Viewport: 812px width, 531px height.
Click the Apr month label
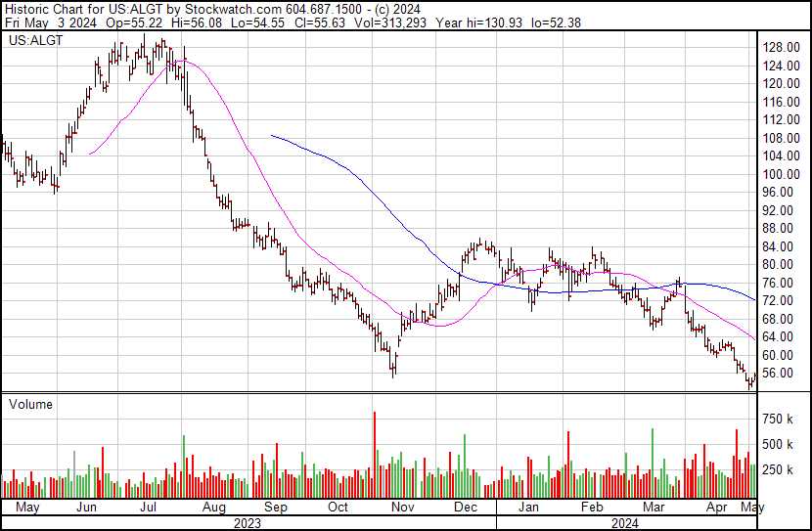pyautogui.click(x=717, y=508)
